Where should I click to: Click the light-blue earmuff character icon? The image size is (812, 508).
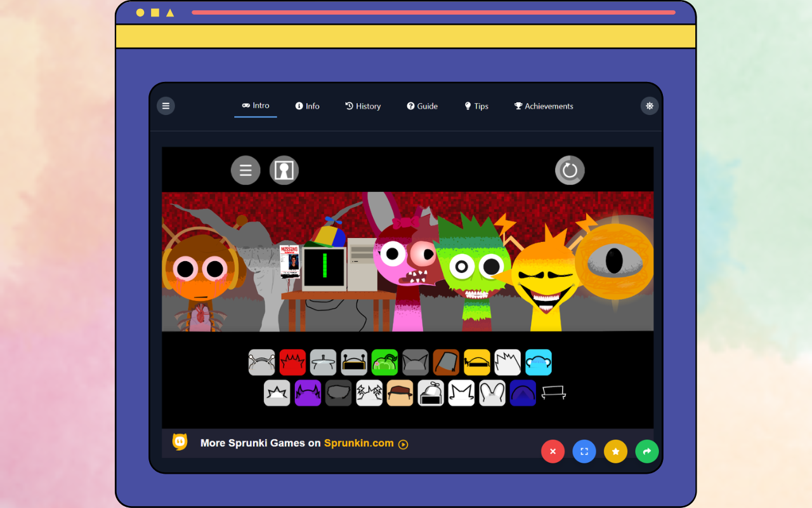[539, 363]
